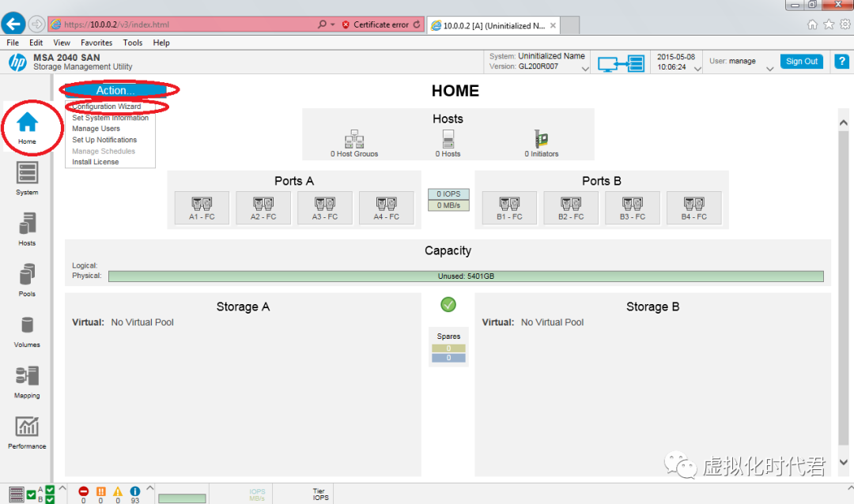This screenshot has height=504, width=854.
Task: Open the Volumes section in sidebar
Action: 27,331
